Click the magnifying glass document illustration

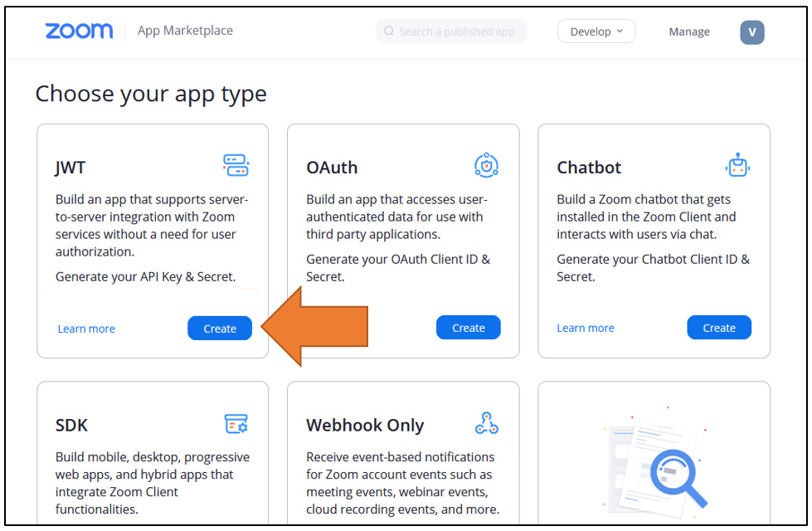(x=655, y=463)
